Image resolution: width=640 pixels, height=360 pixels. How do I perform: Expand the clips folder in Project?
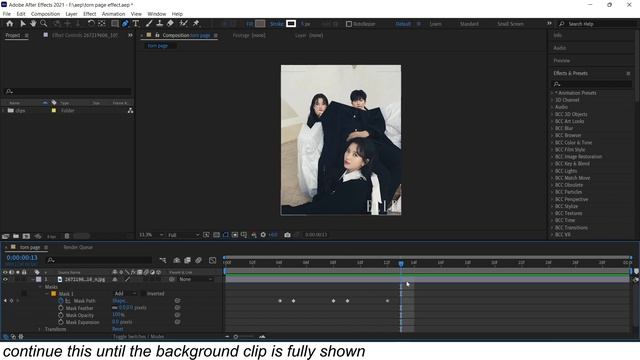(4, 111)
